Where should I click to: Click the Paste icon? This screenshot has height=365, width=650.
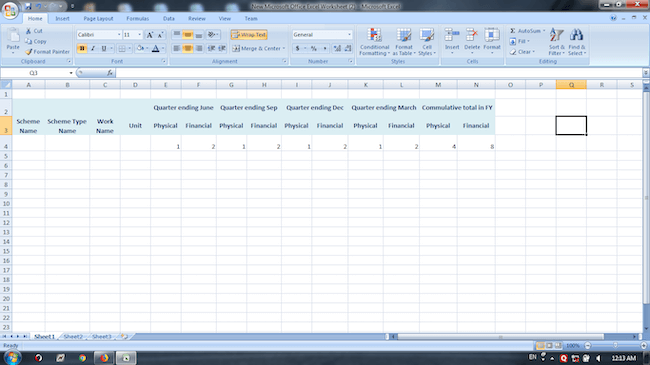[13, 36]
